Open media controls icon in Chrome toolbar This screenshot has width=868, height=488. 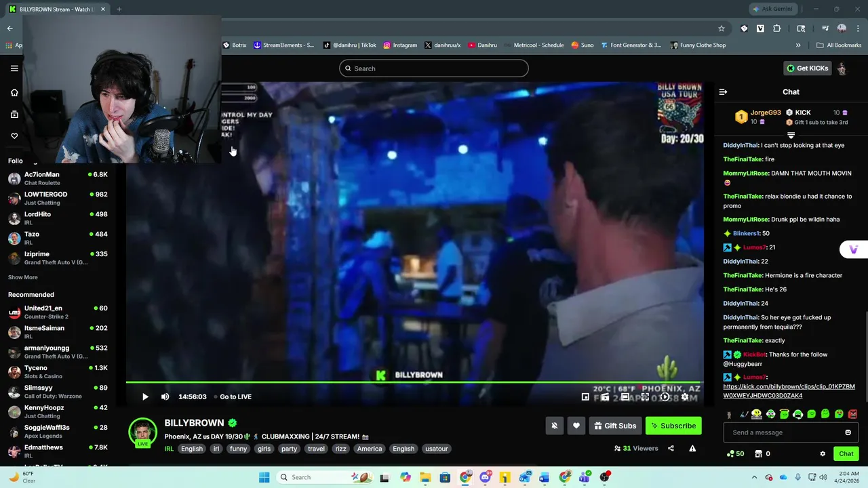825,28
